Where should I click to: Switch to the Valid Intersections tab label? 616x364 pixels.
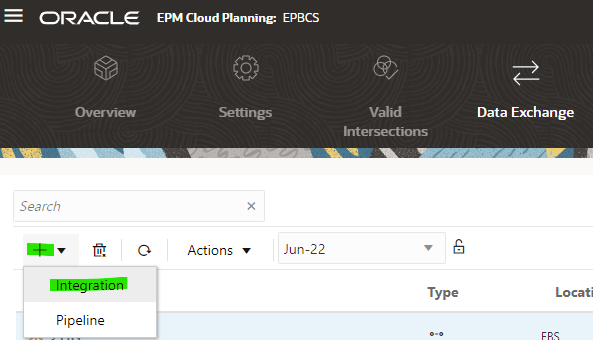pos(385,122)
